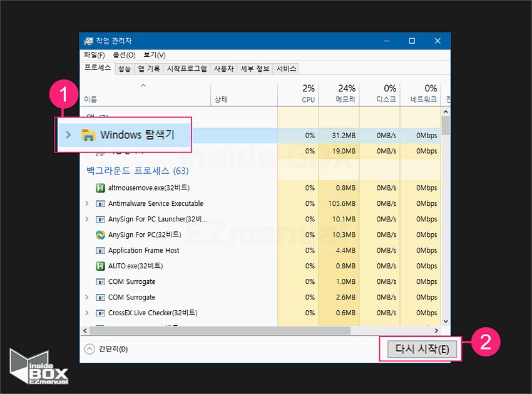This screenshot has width=532, height=394.
Task: Expand Antimalware Service Executable row
Action: coord(87,203)
